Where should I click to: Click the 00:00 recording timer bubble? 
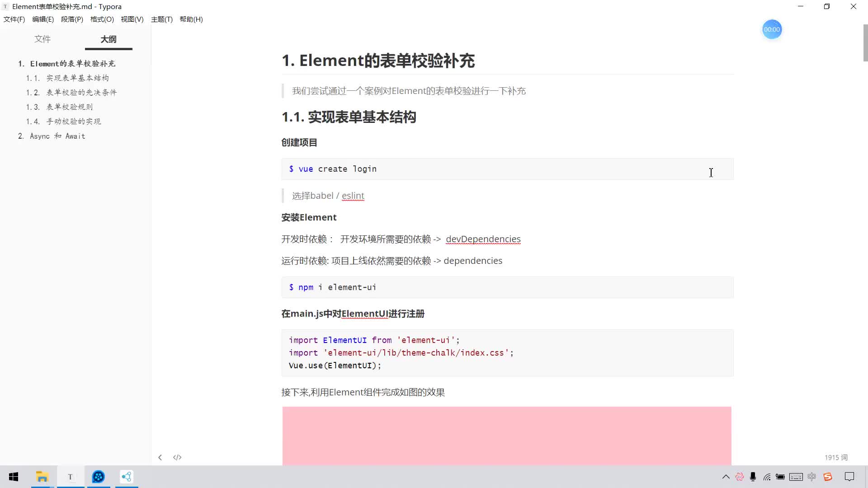[x=772, y=29]
